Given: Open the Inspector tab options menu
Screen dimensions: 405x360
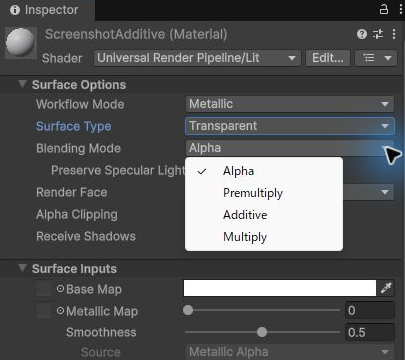Looking at the screenshot, I should [401, 9].
